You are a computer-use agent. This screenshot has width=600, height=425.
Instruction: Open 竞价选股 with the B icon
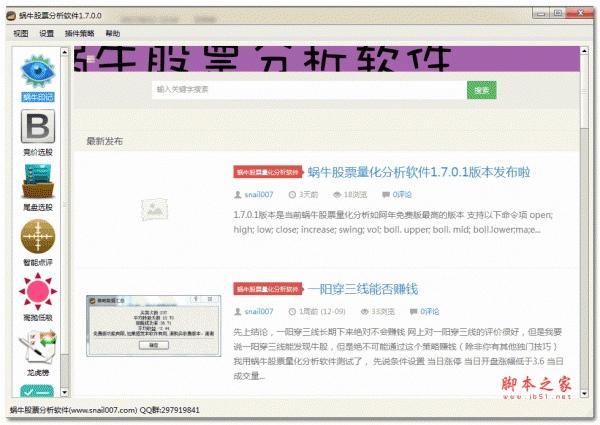click(38, 126)
